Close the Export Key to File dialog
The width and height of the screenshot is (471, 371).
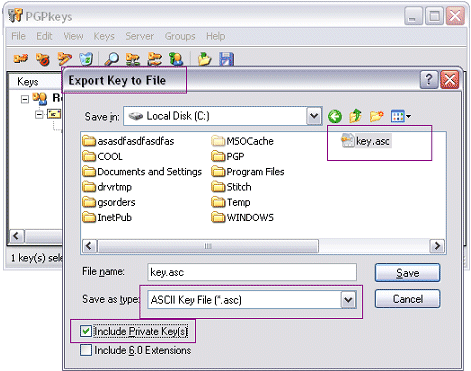(x=450, y=80)
